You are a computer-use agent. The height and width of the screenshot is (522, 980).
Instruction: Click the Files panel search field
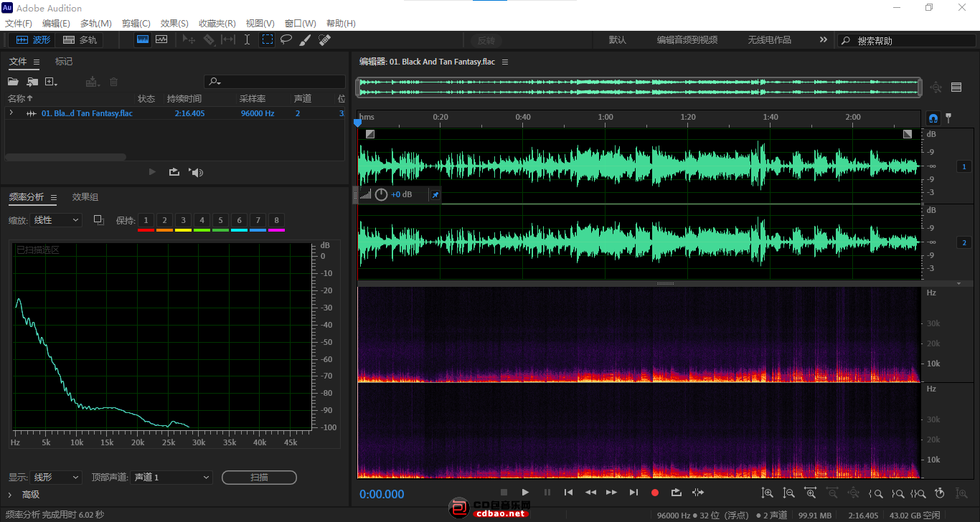(x=274, y=82)
